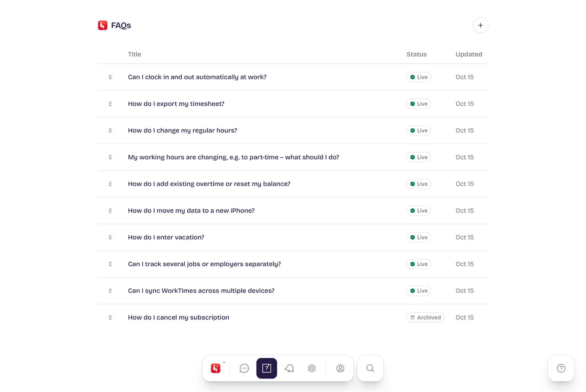This screenshot has width=586, height=392.
Task: Click drag handle for enter vacation row
Action: click(x=110, y=237)
